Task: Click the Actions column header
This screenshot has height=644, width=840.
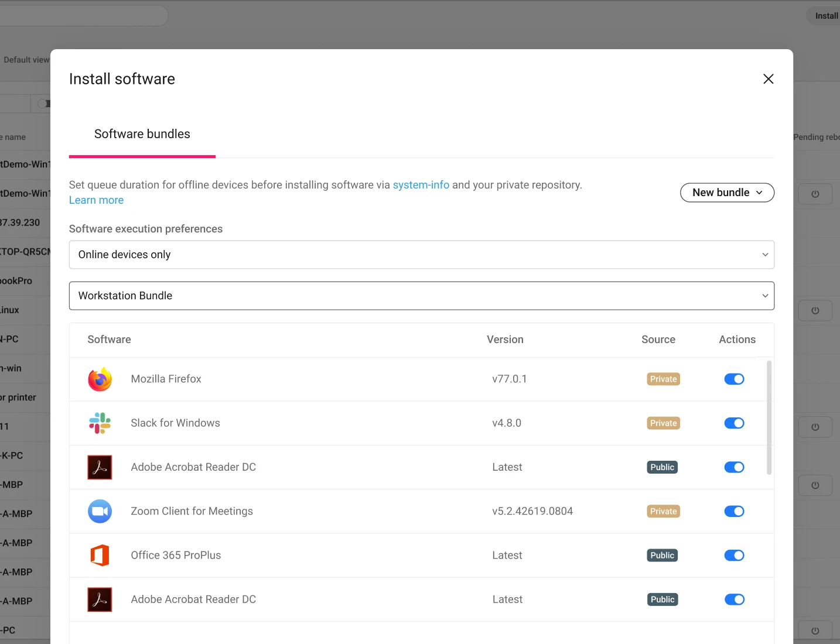Action: 737,340
